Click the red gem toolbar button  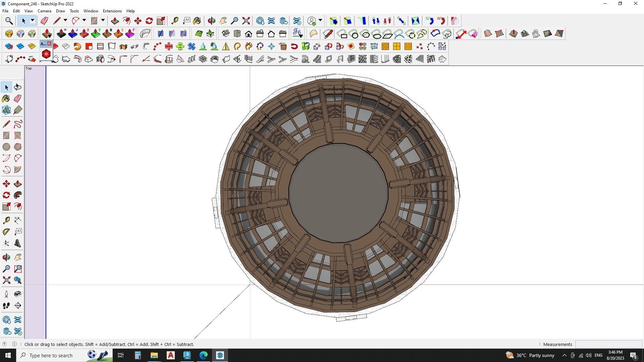tap(46, 54)
